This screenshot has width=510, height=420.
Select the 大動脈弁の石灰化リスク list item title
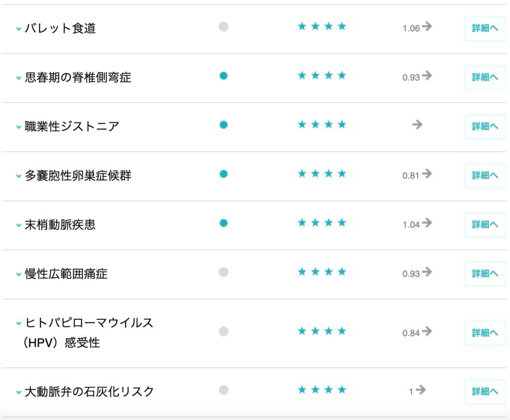click(x=90, y=392)
